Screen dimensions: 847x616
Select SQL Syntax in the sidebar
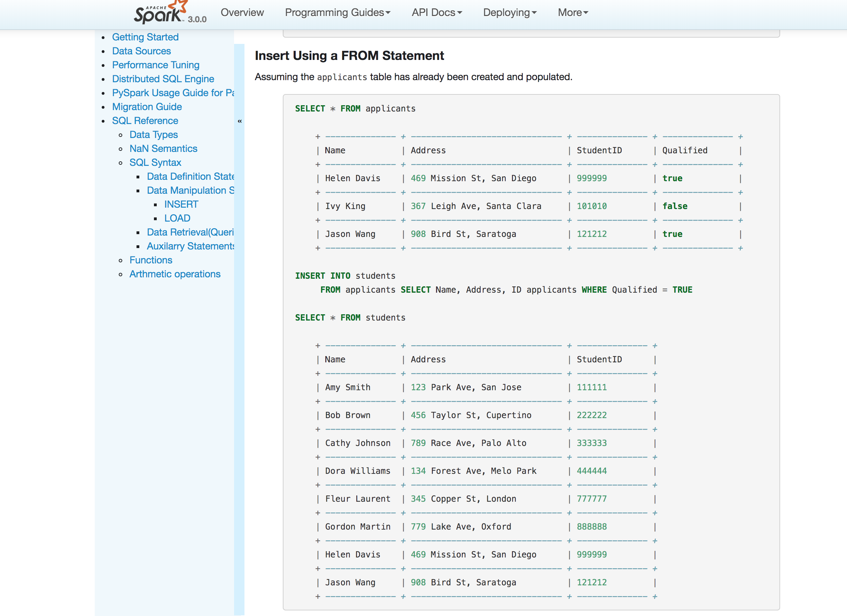pos(155,162)
